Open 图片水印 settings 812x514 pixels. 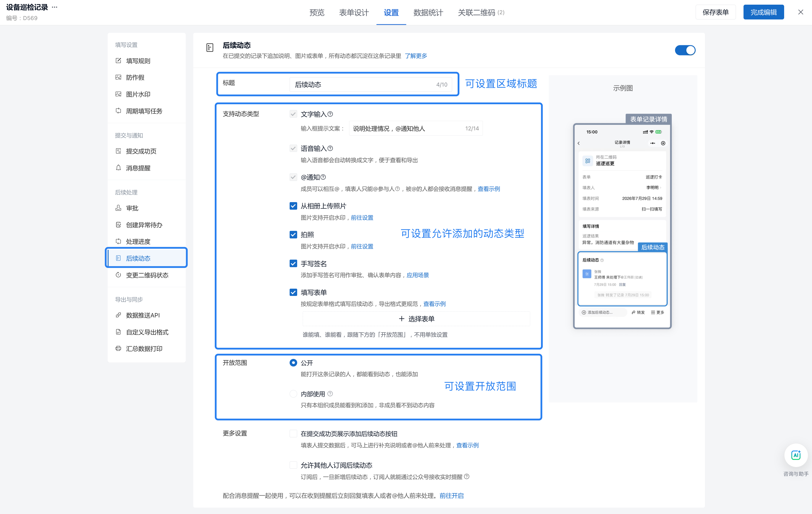[x=146, y=94]
